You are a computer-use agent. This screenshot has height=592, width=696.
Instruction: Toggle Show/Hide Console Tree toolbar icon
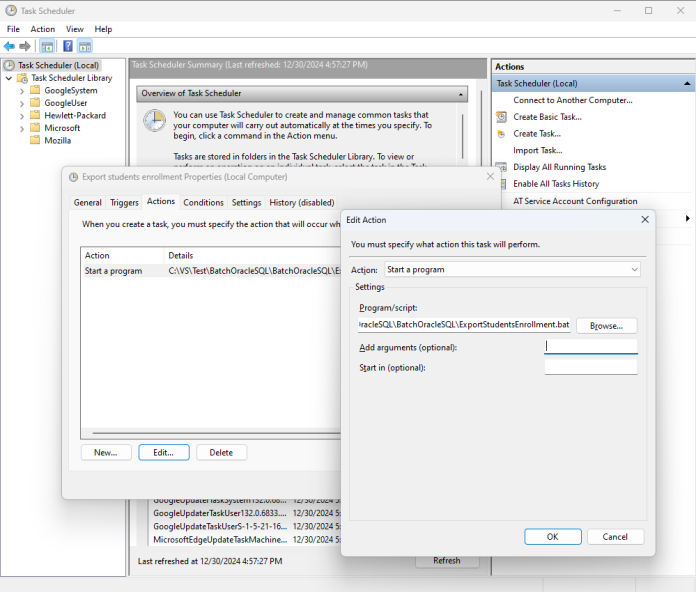[47, 46]
